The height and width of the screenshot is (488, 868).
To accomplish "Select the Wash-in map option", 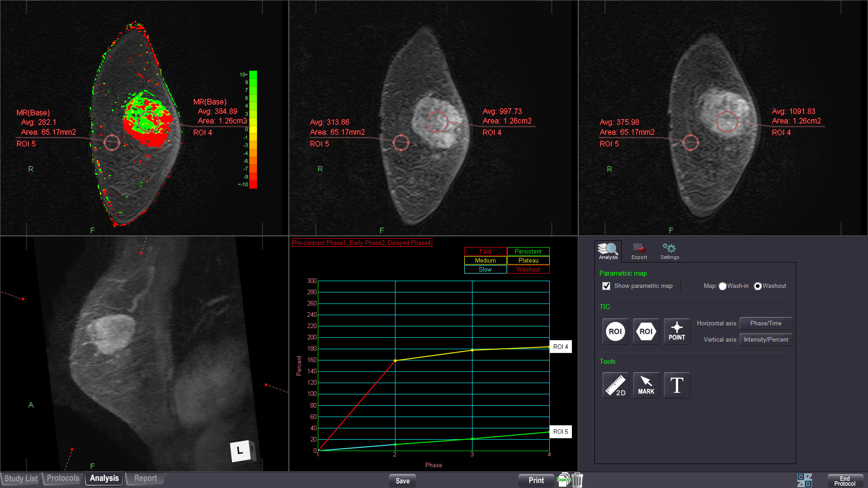I will point(722,286).
